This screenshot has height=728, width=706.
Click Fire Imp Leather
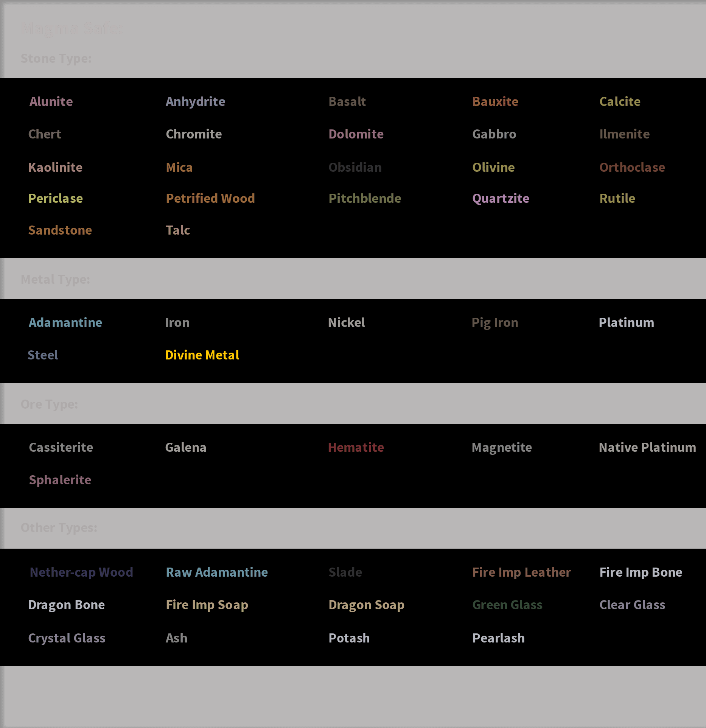pos(521,572)
